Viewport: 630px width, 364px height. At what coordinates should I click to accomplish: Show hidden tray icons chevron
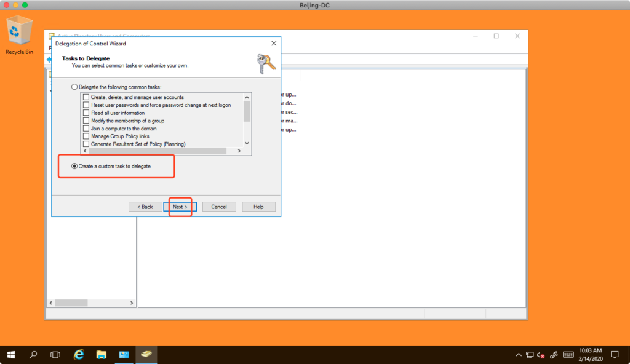tap(517, 355)
